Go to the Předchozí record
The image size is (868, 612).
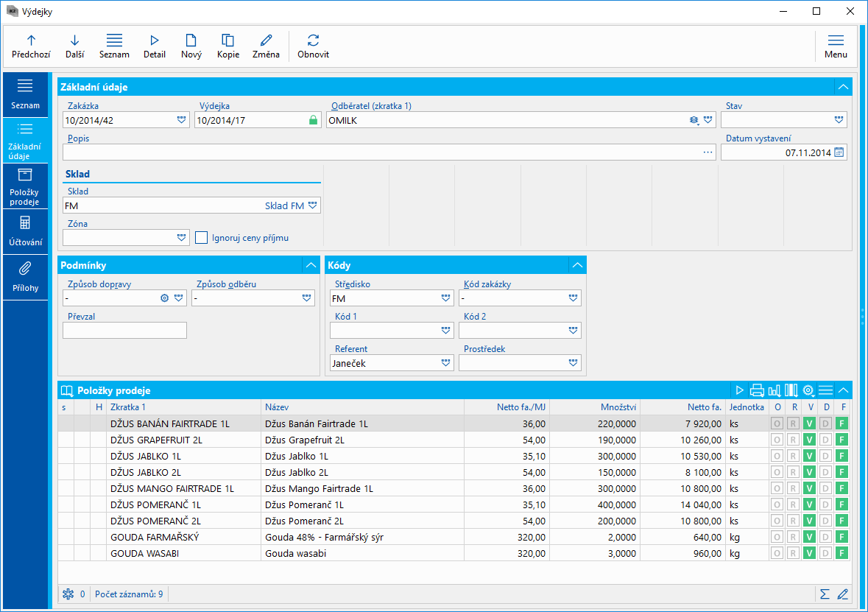point(31,46)
